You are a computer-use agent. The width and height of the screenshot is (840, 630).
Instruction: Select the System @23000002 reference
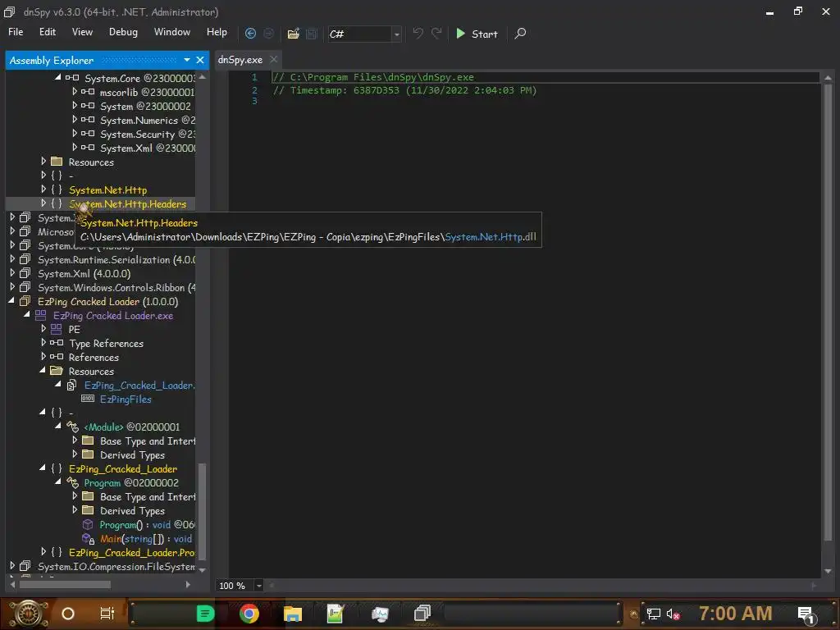145,106
